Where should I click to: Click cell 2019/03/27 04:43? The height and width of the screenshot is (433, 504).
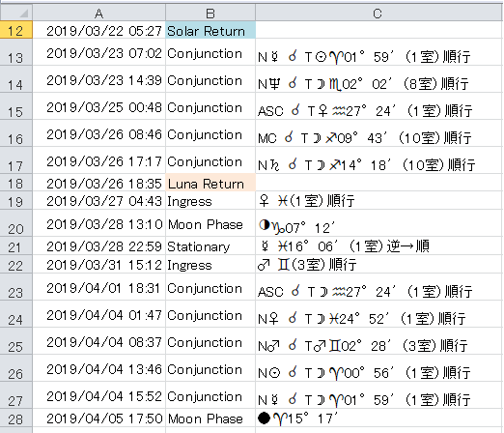pyautogui.click(x=98, y=201)
